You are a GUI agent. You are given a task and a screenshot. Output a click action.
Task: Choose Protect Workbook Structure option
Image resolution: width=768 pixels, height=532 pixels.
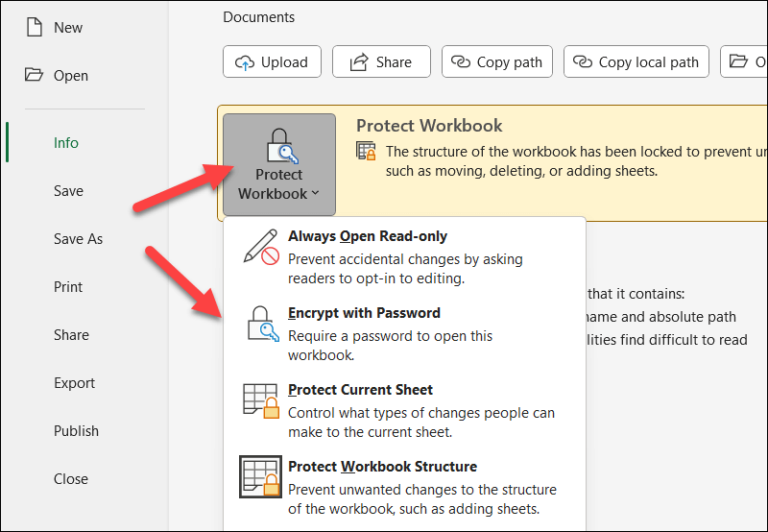(x=382, y=467)
